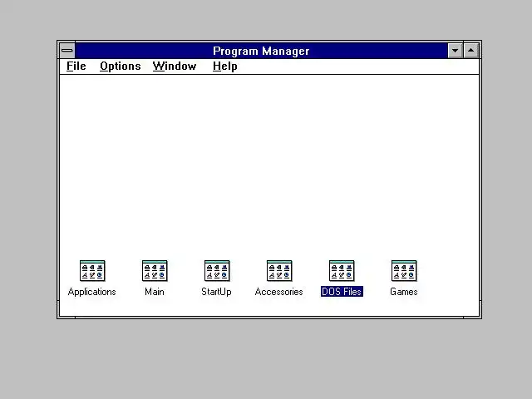Open the Help menu
This screenshot has width=532, height=399.
pyautogui.click(x=225, y=66)
